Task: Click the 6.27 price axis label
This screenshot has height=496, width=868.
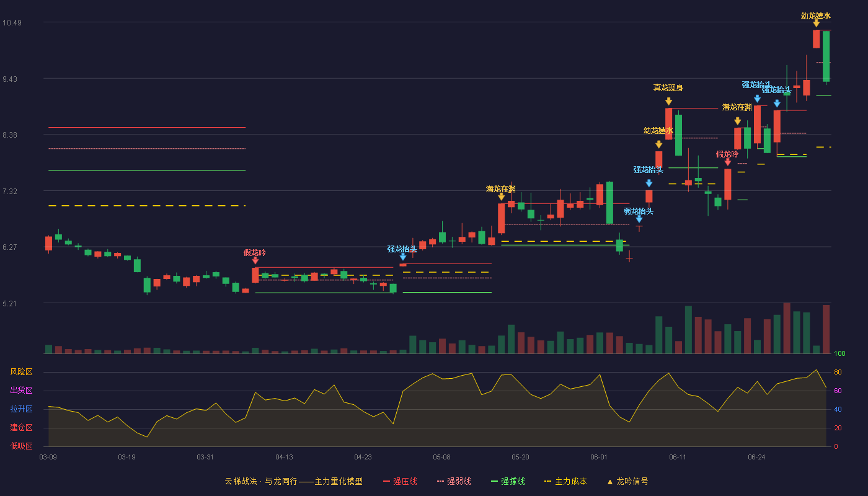Action: (x=10, y=247)
